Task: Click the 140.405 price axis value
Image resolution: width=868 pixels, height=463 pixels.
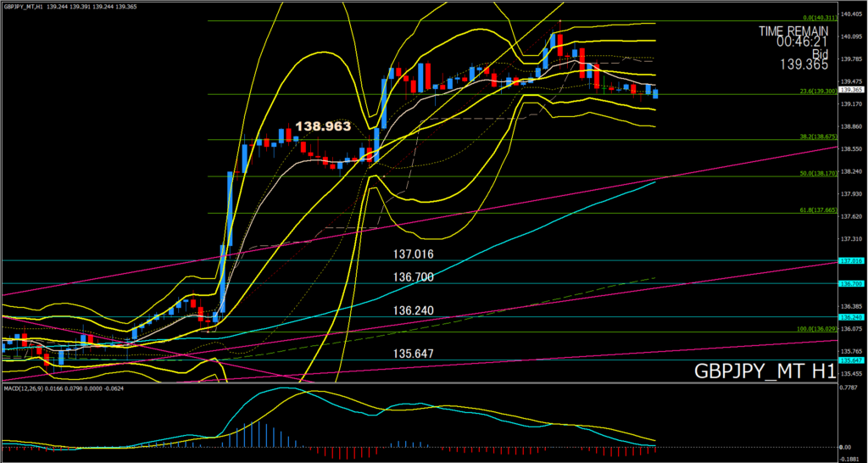Action: point(853,14)
